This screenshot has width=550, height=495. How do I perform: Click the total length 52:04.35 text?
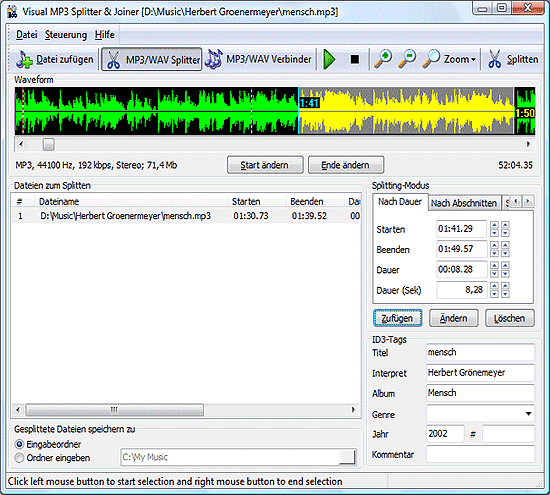[516, 165]
